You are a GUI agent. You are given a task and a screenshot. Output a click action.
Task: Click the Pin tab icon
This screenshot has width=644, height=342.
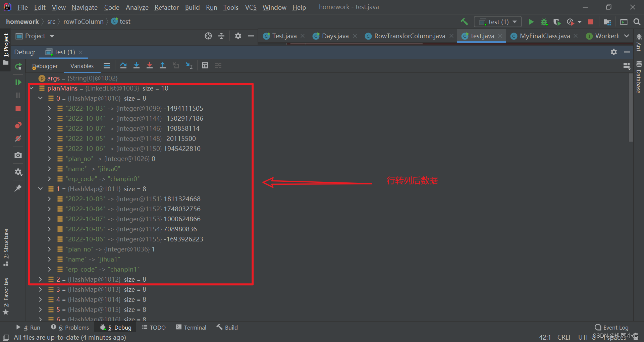(x=18, y=188)
